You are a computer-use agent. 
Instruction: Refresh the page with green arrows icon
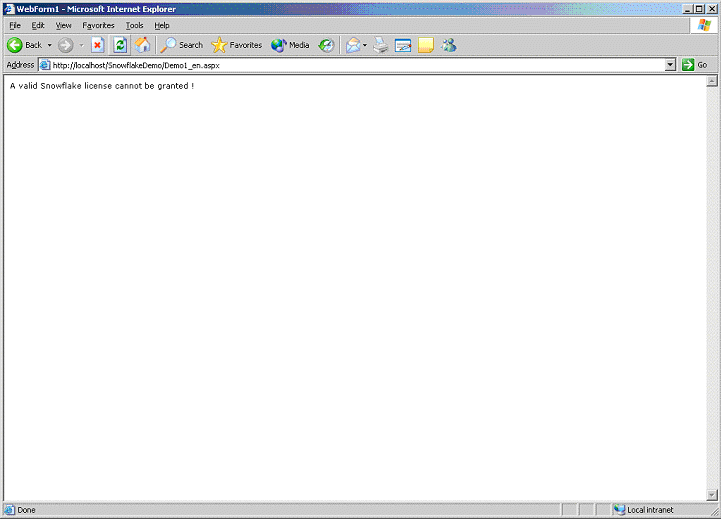(x=120, y=45)
